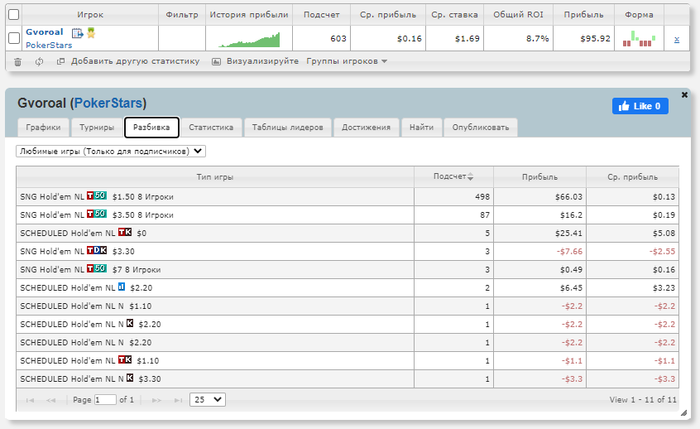Click the Фильтр column header
Screen dimensions: 700x429
tap(182, 15)
